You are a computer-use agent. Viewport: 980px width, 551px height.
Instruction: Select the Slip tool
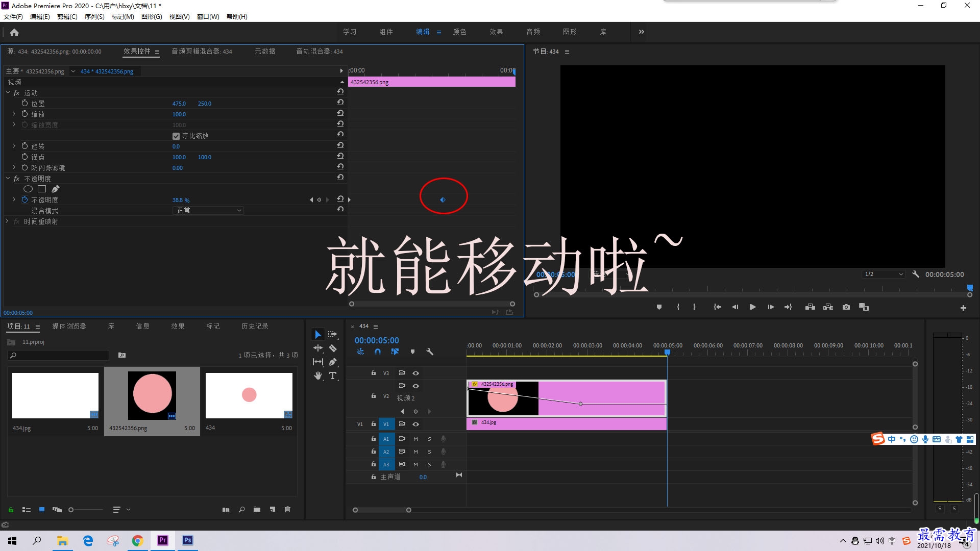pos(318,362)
